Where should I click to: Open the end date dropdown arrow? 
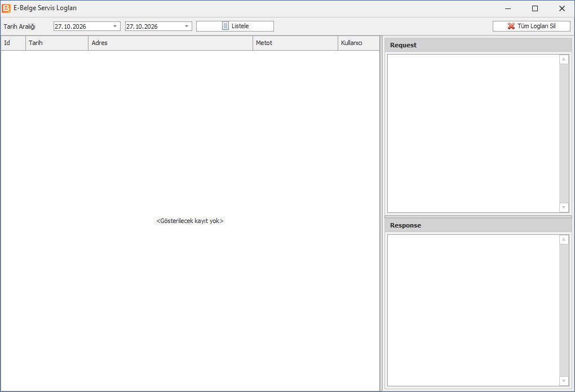tap(186, 26)
